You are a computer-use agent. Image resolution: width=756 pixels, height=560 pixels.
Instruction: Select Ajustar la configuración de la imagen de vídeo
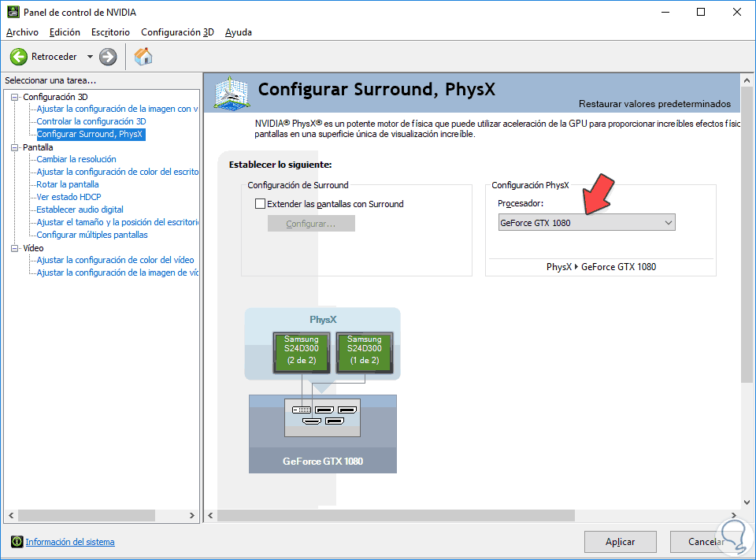[x=117, y=273]
